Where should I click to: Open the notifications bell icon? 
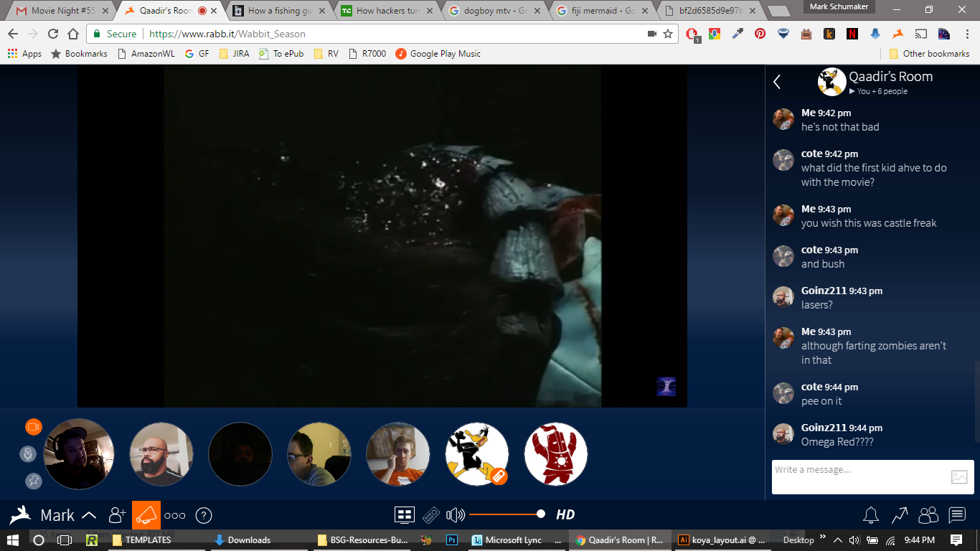(871, 515)
